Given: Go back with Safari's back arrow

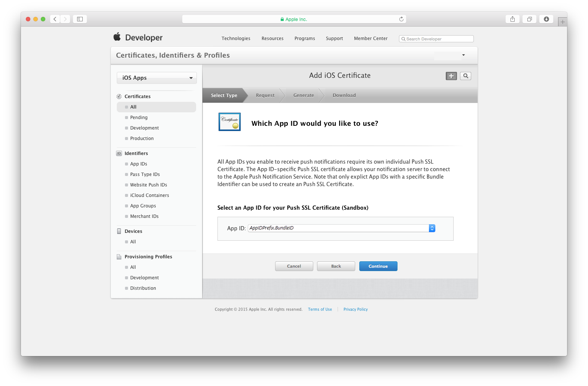Looking at the screenshot, I should click(55, 19).
